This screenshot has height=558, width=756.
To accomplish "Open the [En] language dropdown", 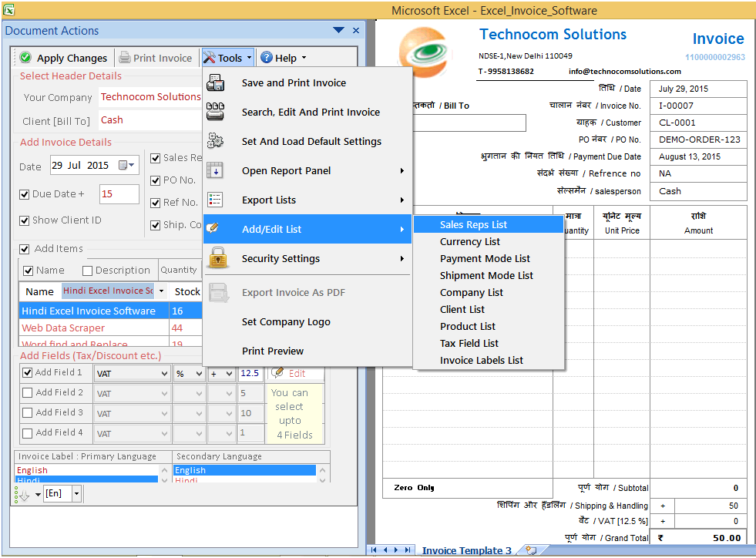I will 76,494.
